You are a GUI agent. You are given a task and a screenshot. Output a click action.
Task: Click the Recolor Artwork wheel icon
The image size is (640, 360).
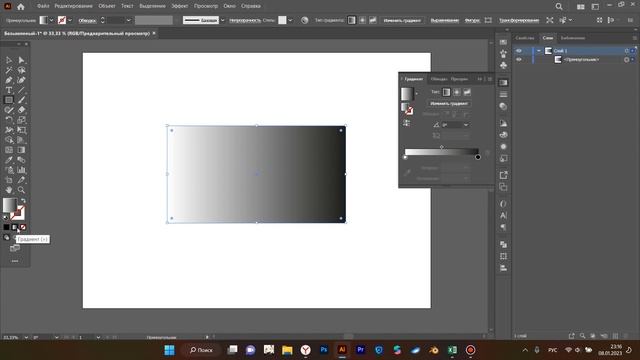click(x=304, y=20)
